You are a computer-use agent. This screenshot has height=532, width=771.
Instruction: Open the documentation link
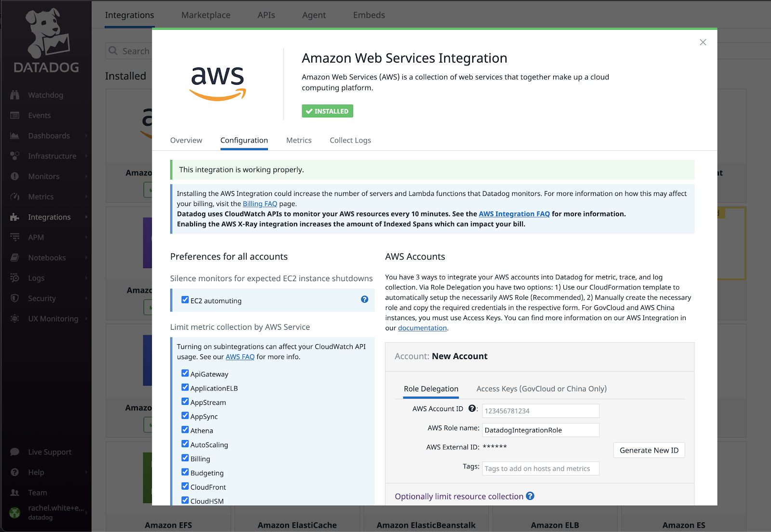[422, 328]
